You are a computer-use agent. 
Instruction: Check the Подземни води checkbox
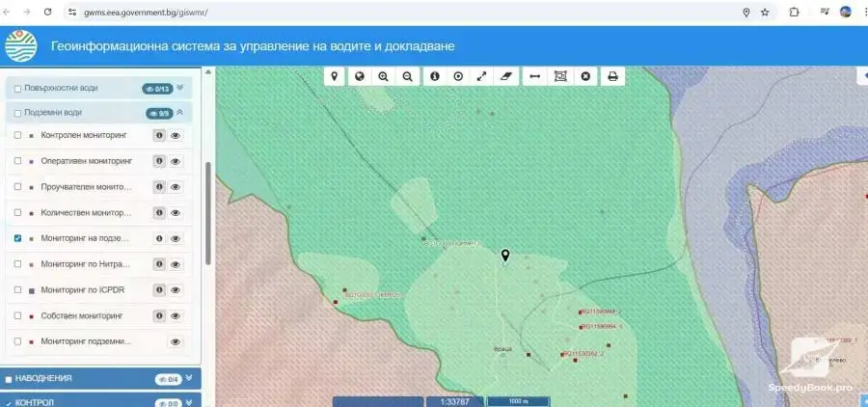17,113
